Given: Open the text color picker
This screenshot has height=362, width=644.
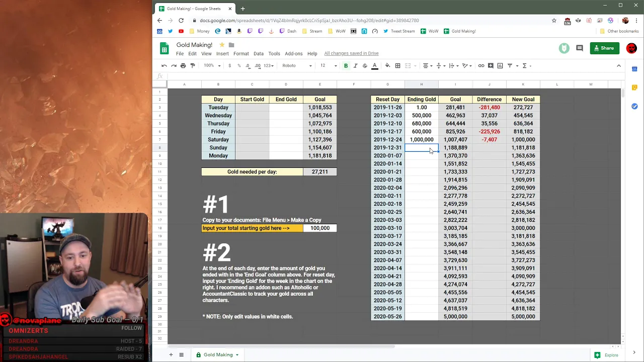Looking at the screenshot, I should (x=374, y=65).
